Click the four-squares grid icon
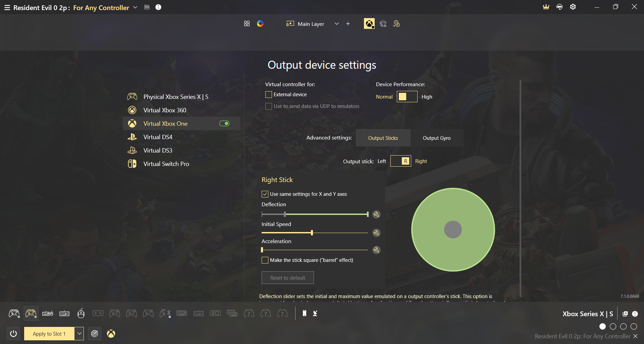644x344 pixels. tap(247, 23)
